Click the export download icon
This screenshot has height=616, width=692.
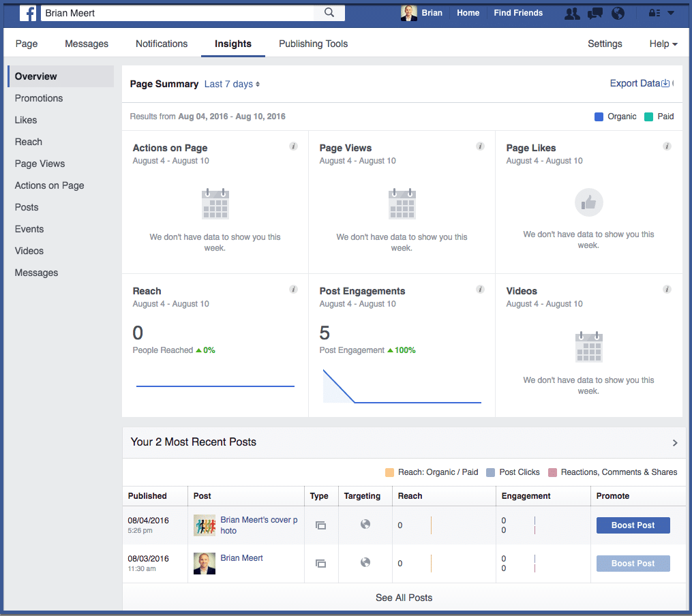tap(665, 83)
